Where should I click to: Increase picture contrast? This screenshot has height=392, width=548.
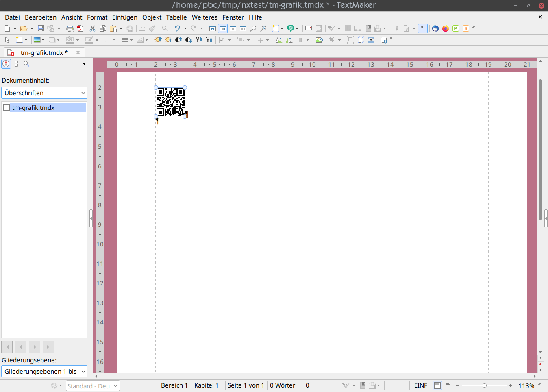[178, 40]
